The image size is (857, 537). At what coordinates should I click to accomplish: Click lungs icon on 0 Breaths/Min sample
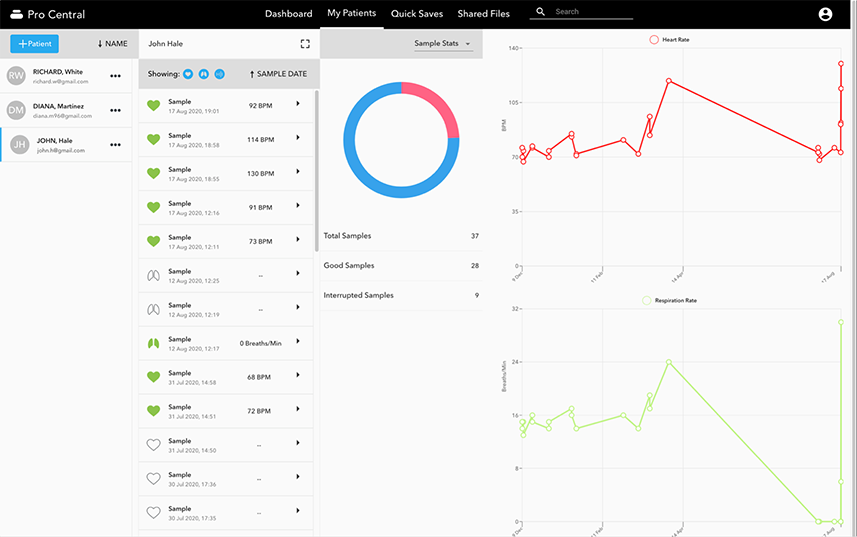point(153,343)
